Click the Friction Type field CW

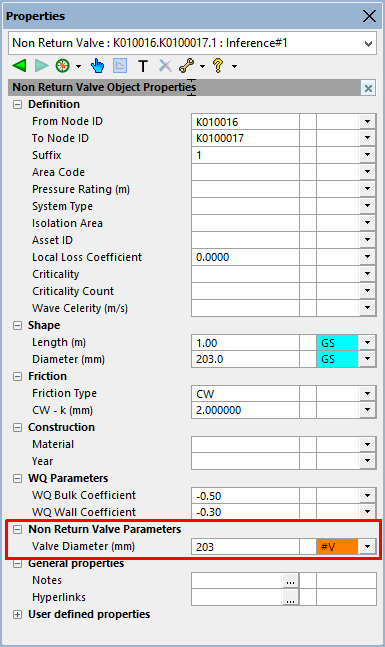coord(245,393)
